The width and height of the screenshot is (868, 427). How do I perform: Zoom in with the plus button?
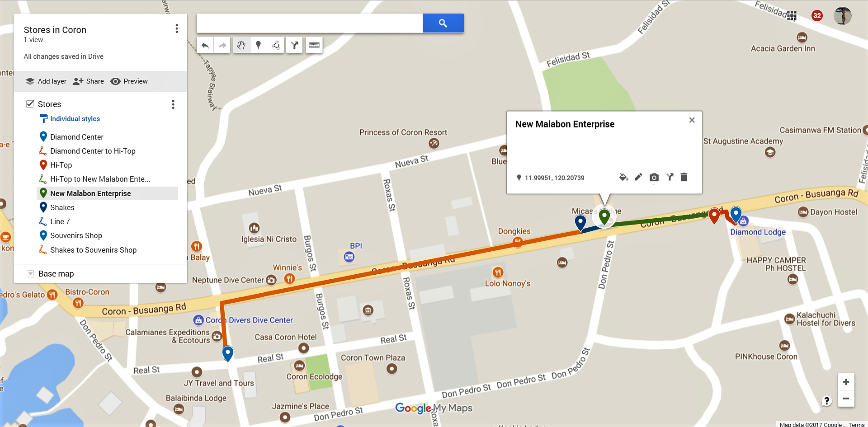846,382
